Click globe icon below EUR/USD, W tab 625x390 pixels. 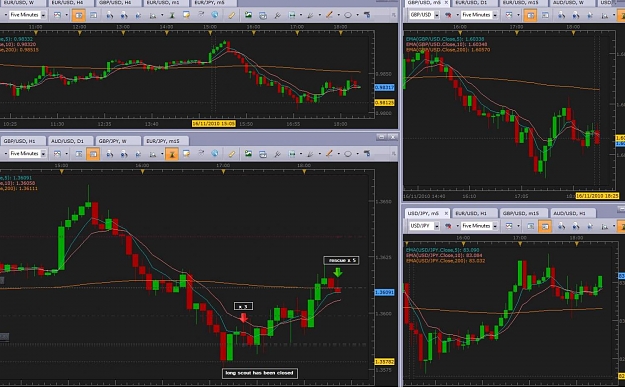[x=215, y=15]
